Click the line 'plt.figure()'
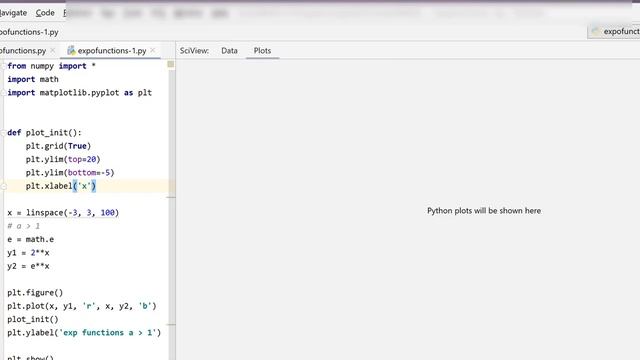 coord(35,293)
